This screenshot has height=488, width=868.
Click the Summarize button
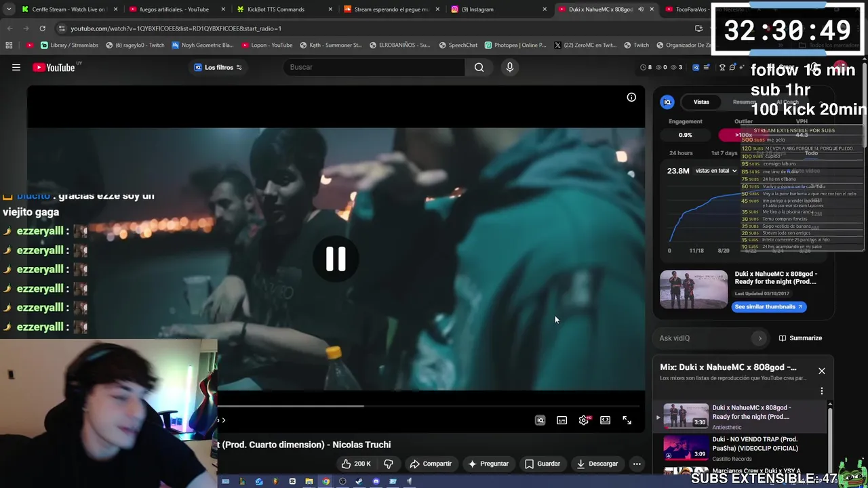pos(800,338)
